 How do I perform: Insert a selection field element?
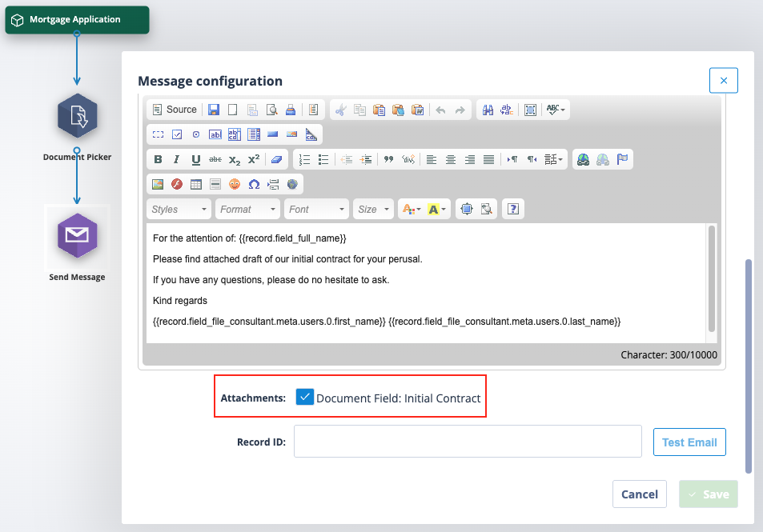[254, 134]
